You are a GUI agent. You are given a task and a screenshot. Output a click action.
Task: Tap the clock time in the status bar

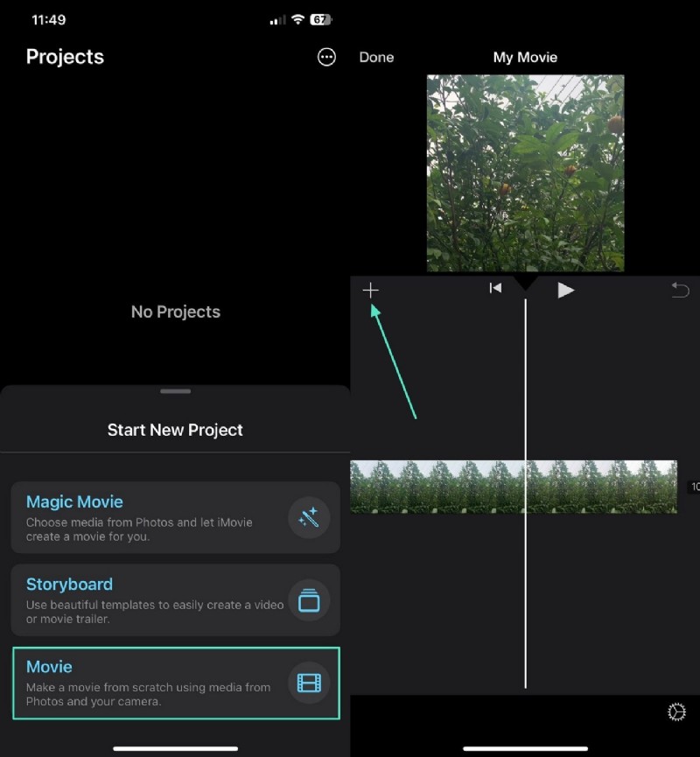coord(48,19)
